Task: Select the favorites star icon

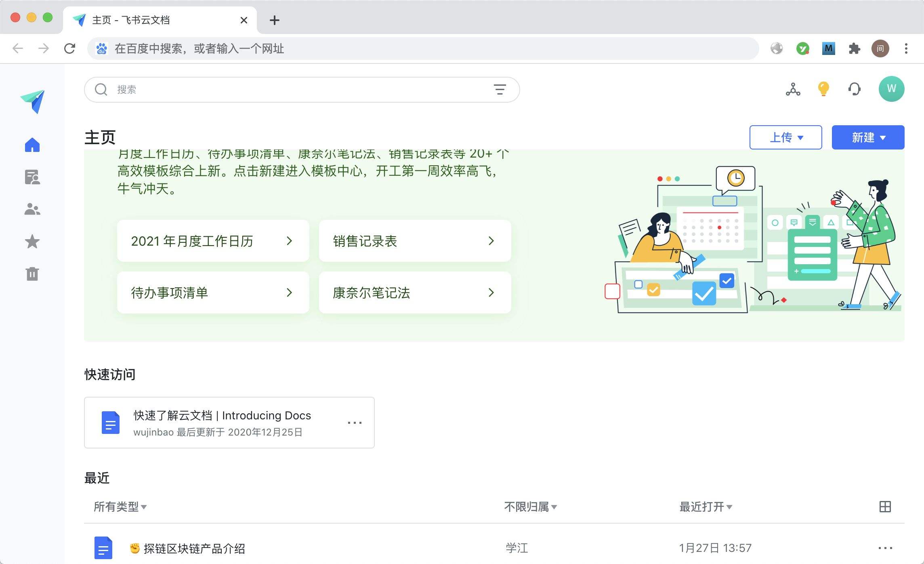Action: click(32, 241)
